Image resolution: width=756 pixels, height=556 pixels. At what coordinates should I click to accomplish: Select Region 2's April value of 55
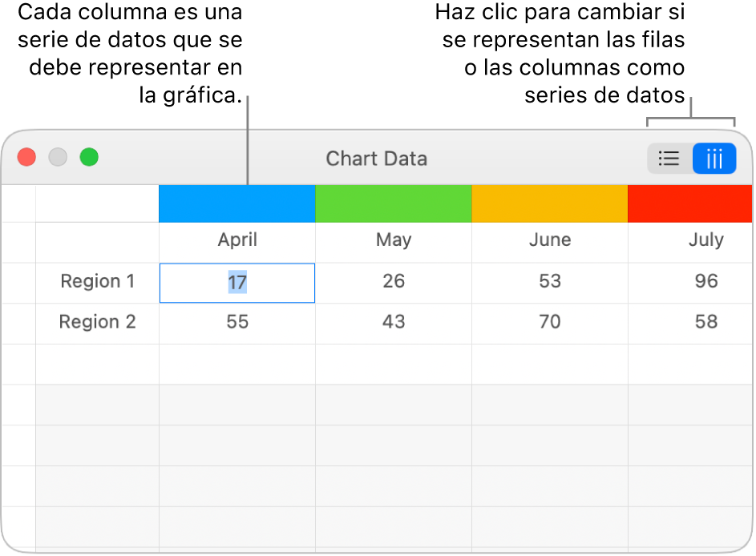click(x=237, y=322)
